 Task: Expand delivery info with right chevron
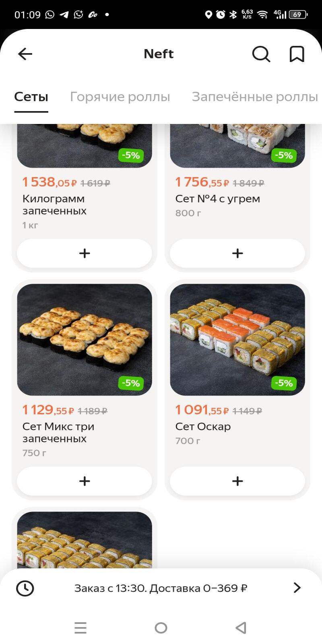pos(297,588)
